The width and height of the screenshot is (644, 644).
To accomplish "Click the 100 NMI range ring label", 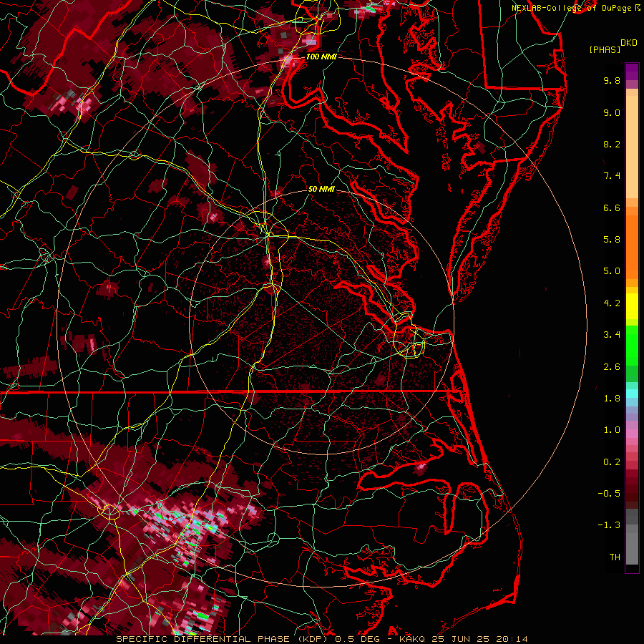I will pos(321,57).
